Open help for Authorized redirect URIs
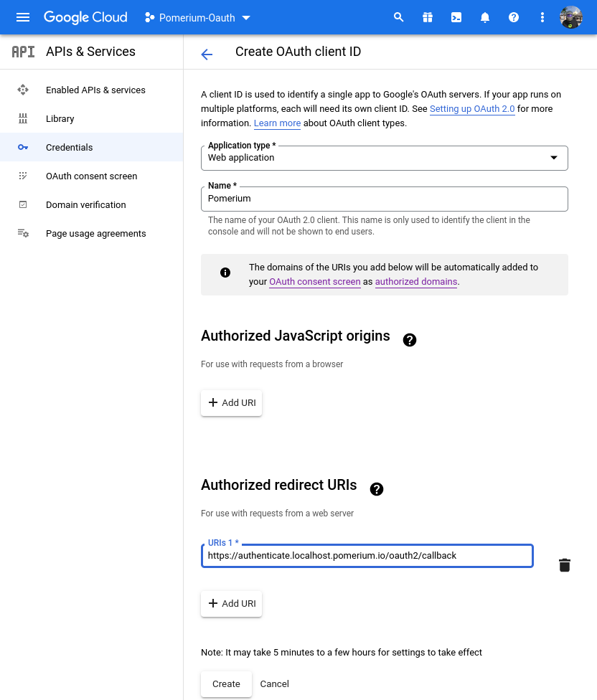The width and height of the screenshot is (597, 700). tap(377, 489)
